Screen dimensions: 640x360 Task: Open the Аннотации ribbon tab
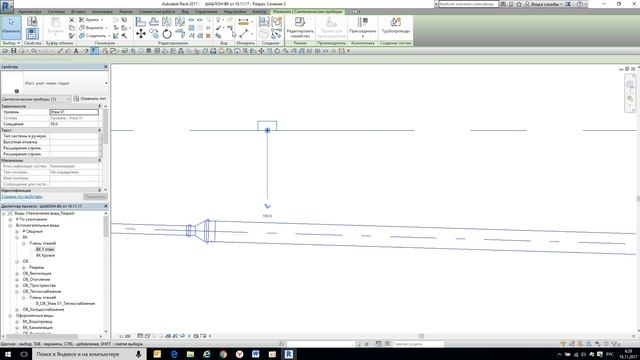tap(102, 12)
